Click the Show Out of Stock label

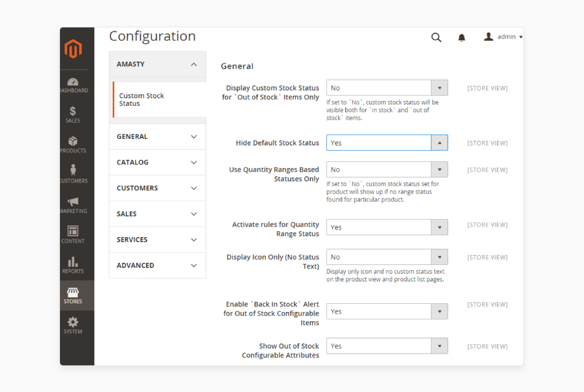tap(280, 350)
